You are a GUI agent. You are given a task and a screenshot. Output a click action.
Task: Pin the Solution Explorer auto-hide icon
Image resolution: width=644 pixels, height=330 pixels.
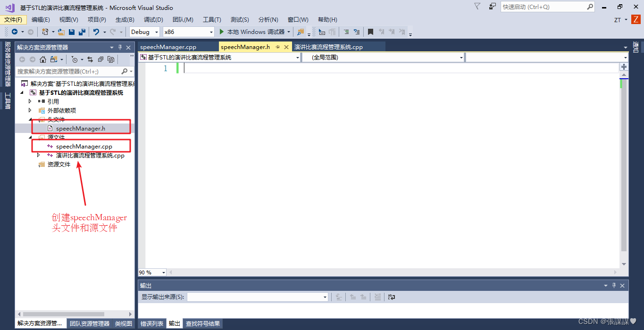click(120, 47)
